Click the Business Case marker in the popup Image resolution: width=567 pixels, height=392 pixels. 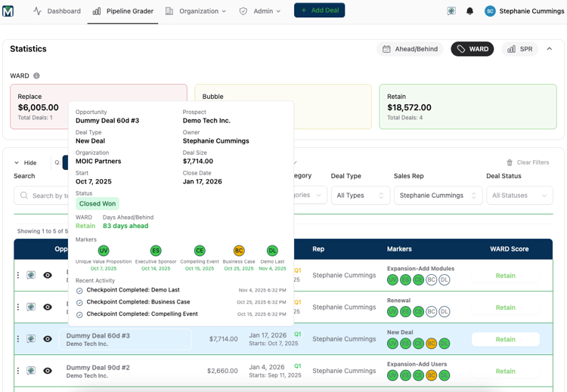point(239,251)
